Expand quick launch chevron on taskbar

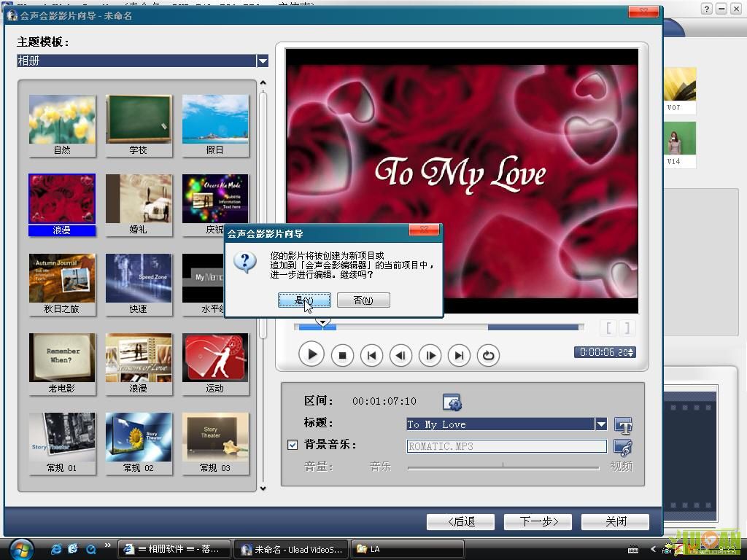(108, 545)
